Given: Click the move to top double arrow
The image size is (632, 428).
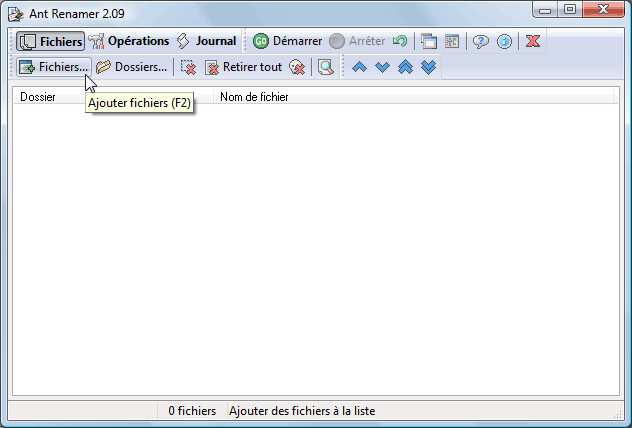Looking at the screenshot, I should click(x=405, y=67).
